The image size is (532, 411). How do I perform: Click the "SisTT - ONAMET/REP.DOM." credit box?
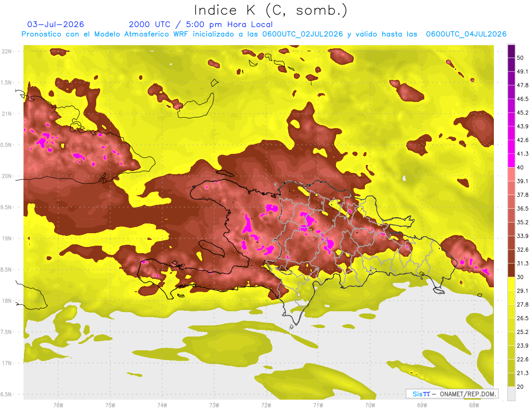[452, 394]
